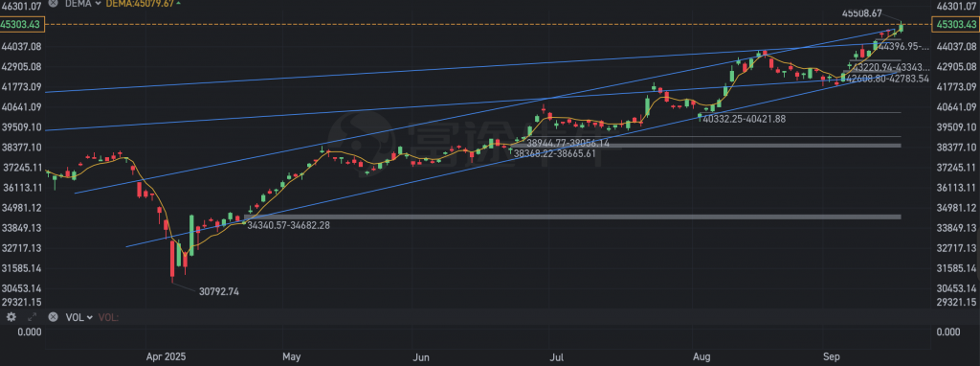Screen dimensions: 980x366
Task: Click the Sep time axis label
Action: 832,357
